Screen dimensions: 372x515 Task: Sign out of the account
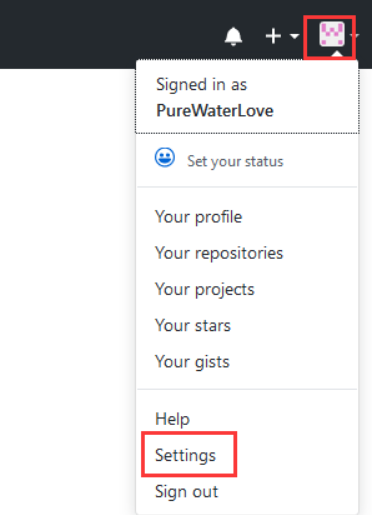pos(186,492)
